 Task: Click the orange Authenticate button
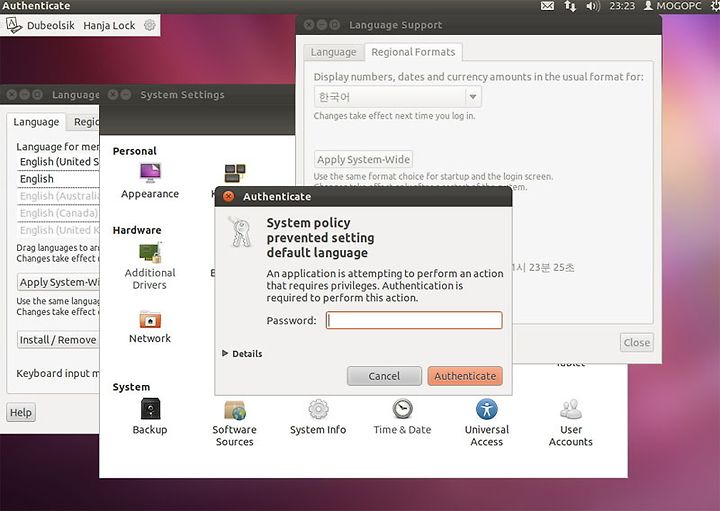[x=465, y=376]
